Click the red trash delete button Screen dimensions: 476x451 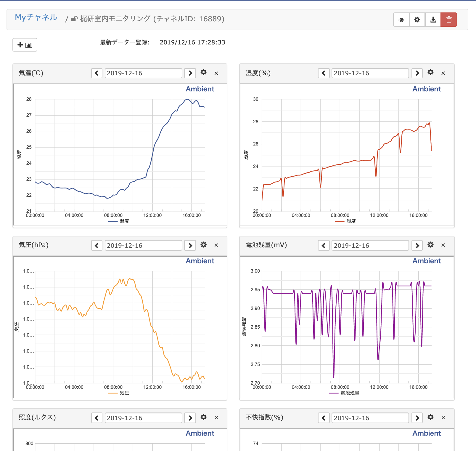[x=449, y=20]
